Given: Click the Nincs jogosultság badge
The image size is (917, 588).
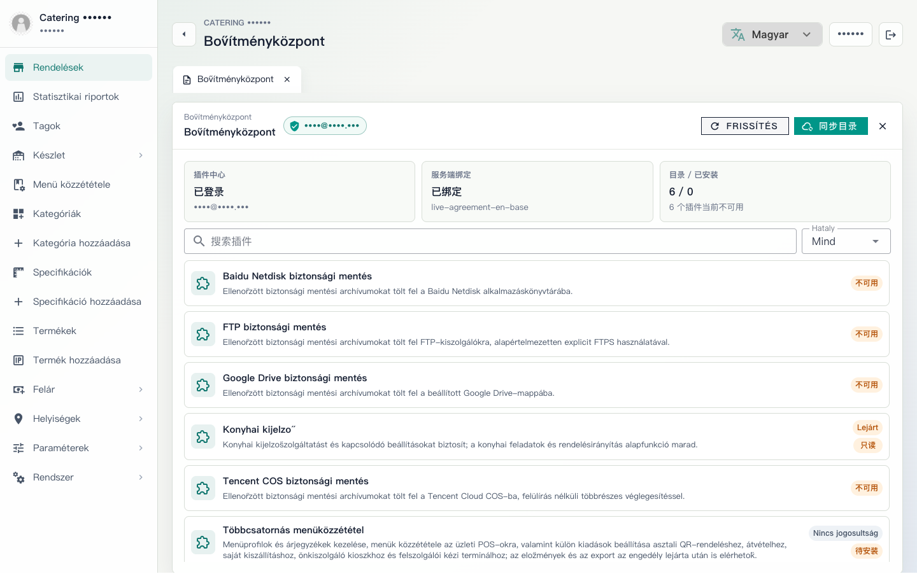Looking at the screenshot, I should (x=845, y=533).
